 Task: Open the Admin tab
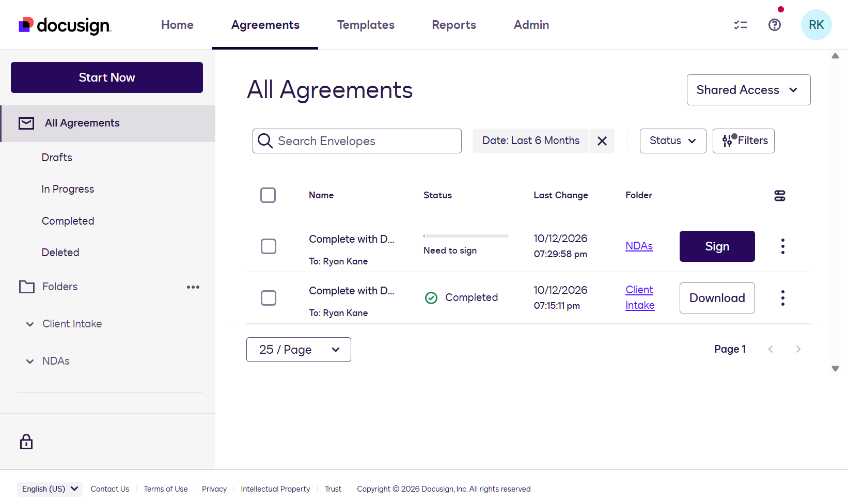pyautogui.click(x=531, y=25)
